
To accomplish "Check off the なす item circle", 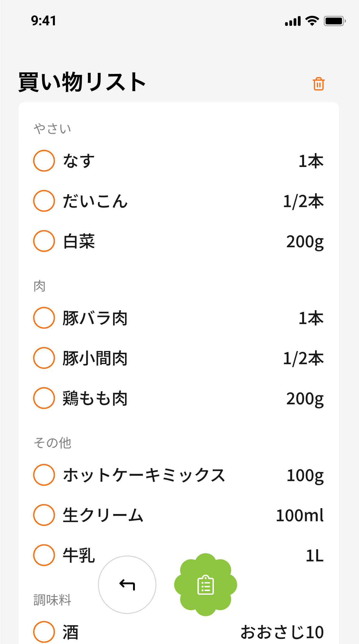I will [44, 161].
